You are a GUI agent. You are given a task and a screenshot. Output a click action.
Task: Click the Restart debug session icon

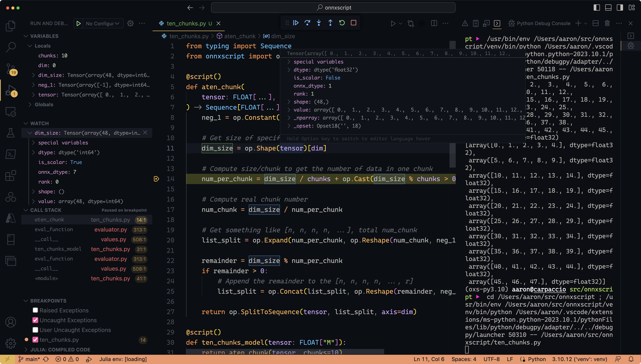[342, 23]
